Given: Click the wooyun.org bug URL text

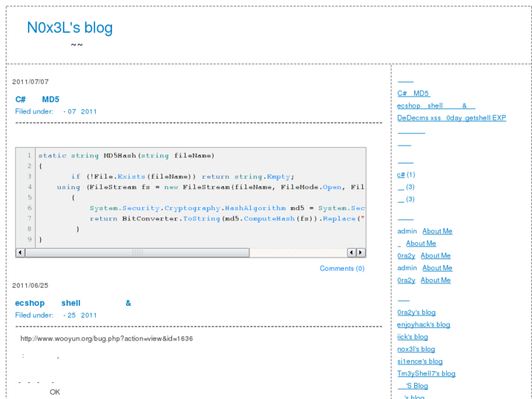Looking at the screenshot, I should click(x=107, y=339).
